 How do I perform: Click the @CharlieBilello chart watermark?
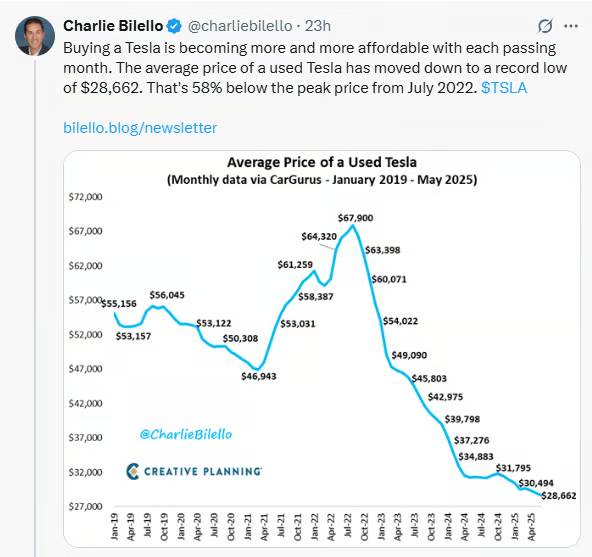point(186,434)
